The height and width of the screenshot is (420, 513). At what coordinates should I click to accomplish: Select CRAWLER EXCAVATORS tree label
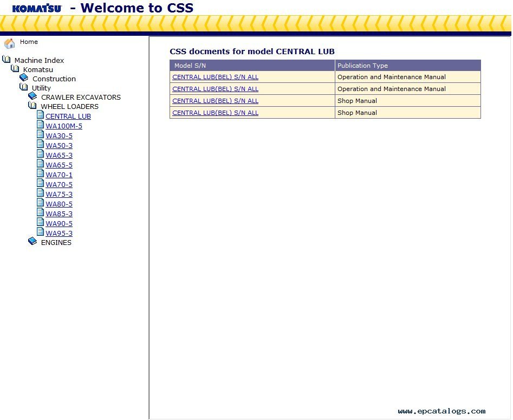tap(81, 97)
